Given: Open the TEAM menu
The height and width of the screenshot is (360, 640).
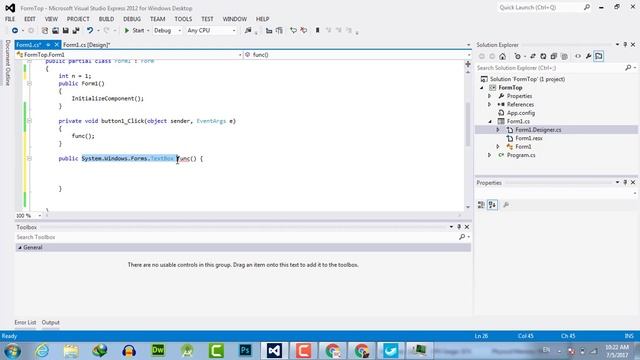Looking at the screenshot, I should [158, 19].
